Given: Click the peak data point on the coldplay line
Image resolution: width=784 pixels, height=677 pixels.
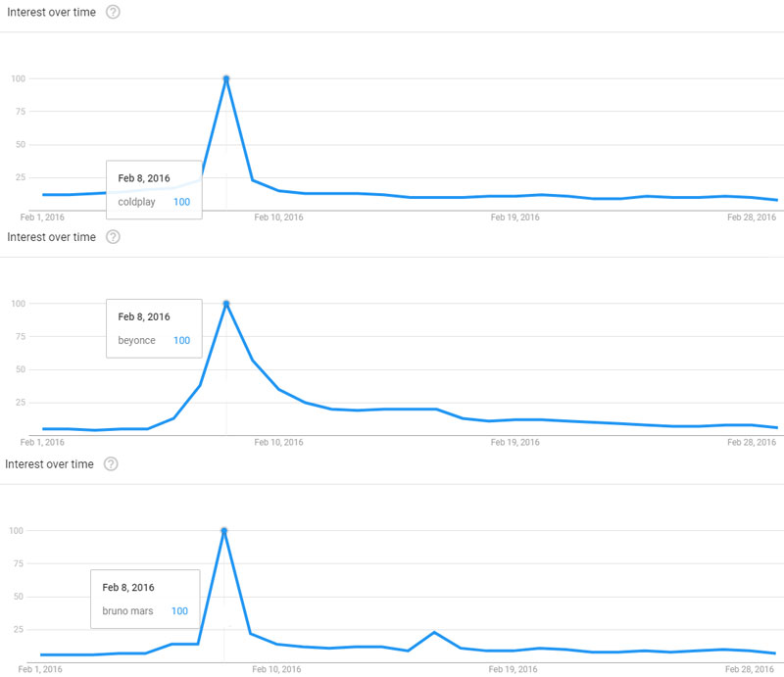Looking at the screenshot, I should click(x=226, y=78).
